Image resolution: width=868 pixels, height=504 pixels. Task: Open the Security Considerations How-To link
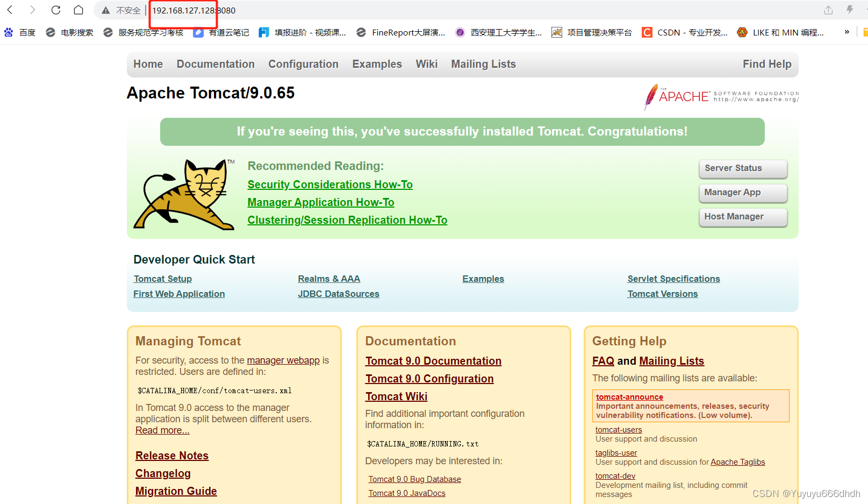(x=329, y=184)
